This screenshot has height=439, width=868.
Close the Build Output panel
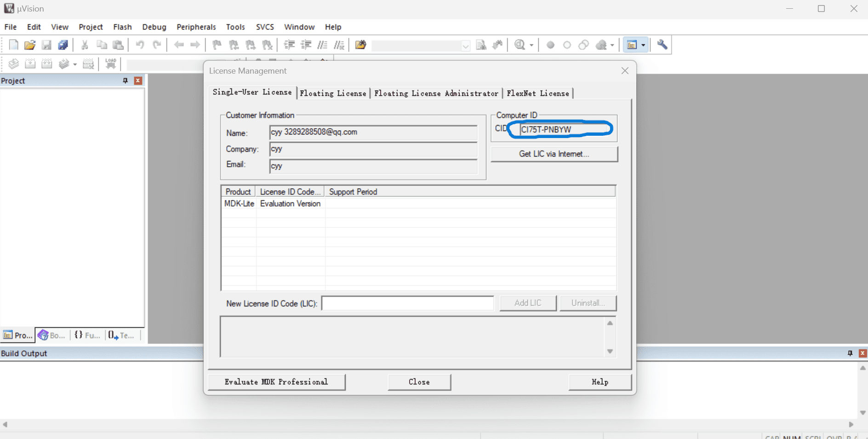pos(862,353)
